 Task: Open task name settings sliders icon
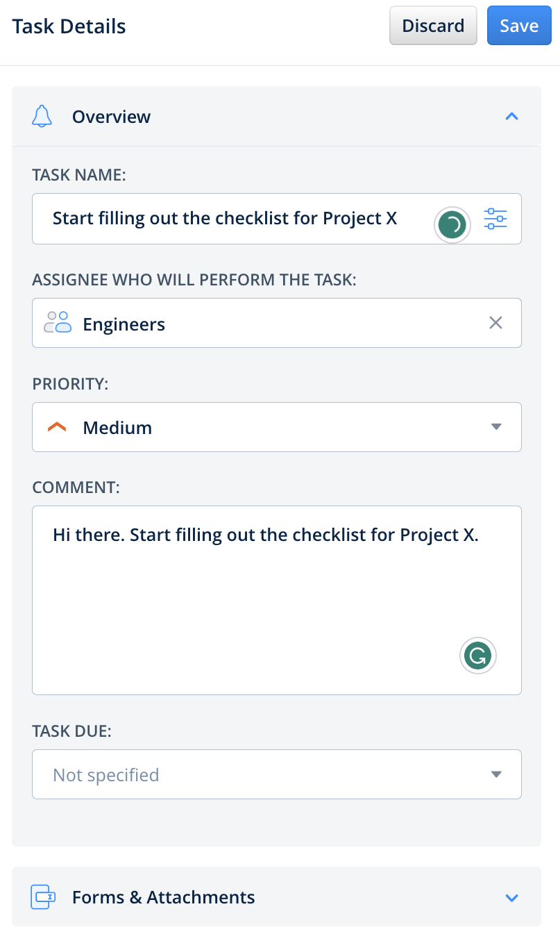coord(495,219)
